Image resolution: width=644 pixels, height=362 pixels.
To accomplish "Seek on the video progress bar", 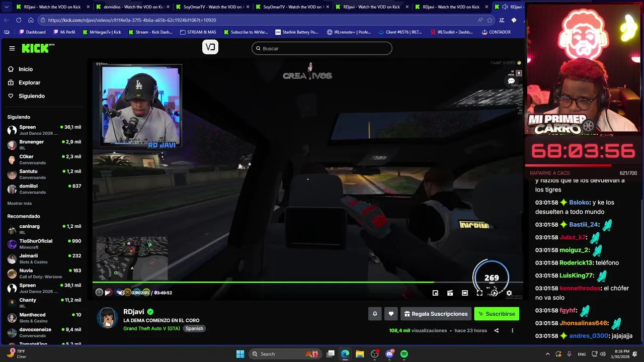I will pos(307,282).
